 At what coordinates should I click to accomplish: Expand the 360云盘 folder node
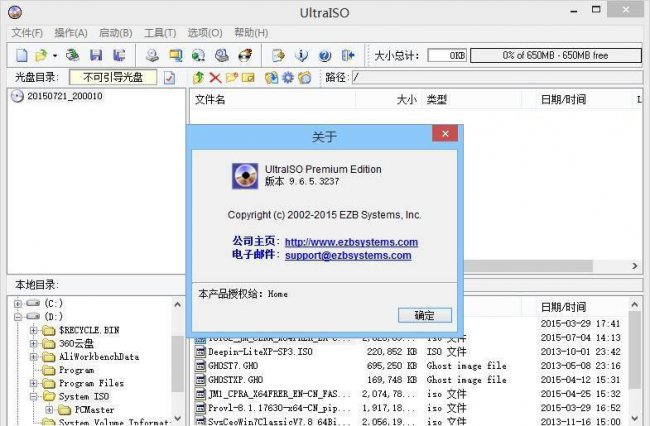[34, 344]
